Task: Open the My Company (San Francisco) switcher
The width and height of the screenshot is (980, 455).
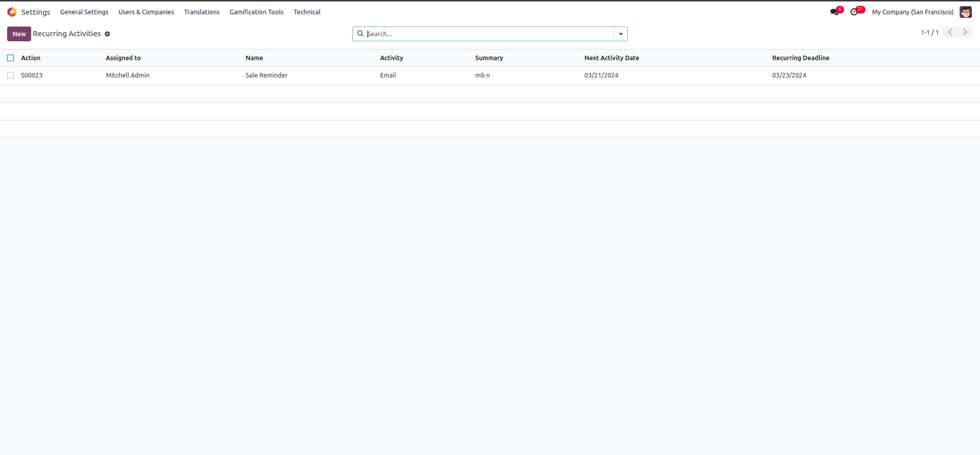Action: tap(913, 12)
